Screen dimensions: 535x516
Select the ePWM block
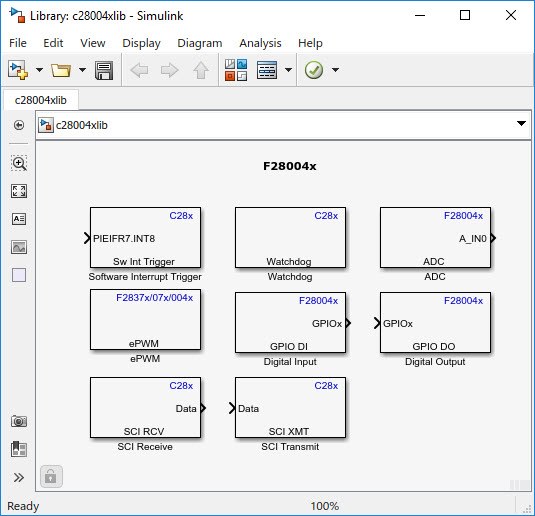tap(145, 319)
